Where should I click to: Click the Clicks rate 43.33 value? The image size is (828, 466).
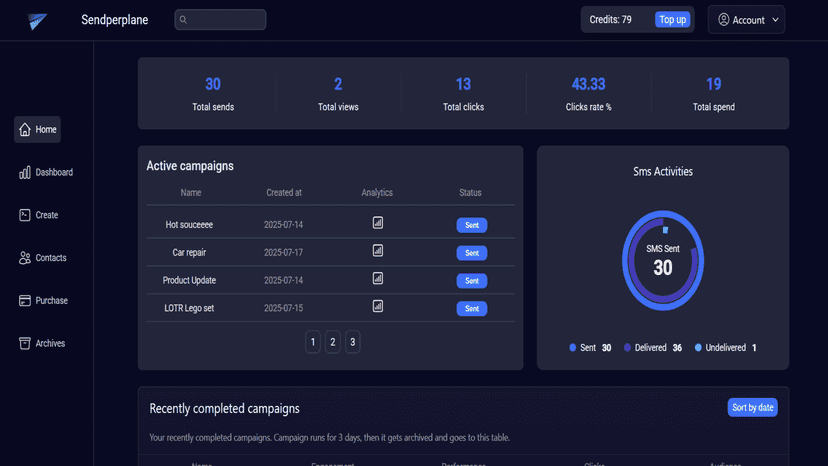click(x=588, y=84)
